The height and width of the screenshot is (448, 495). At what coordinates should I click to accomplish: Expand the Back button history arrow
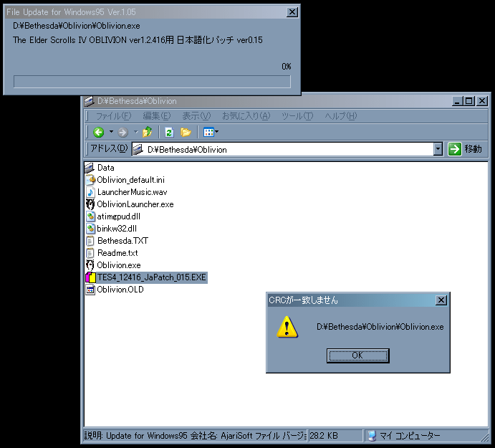111,132
